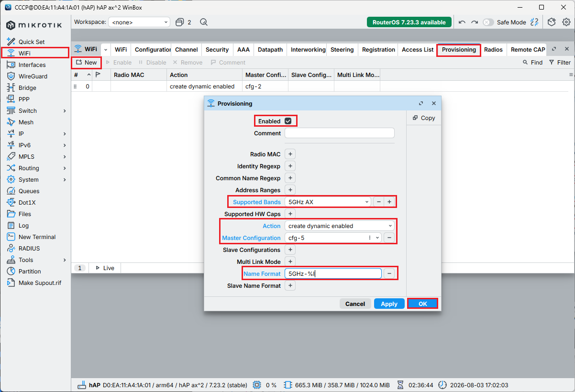Click Find in the WiFi window toolbar
Viewport: 575px width, 392px height.
(532, 62)
